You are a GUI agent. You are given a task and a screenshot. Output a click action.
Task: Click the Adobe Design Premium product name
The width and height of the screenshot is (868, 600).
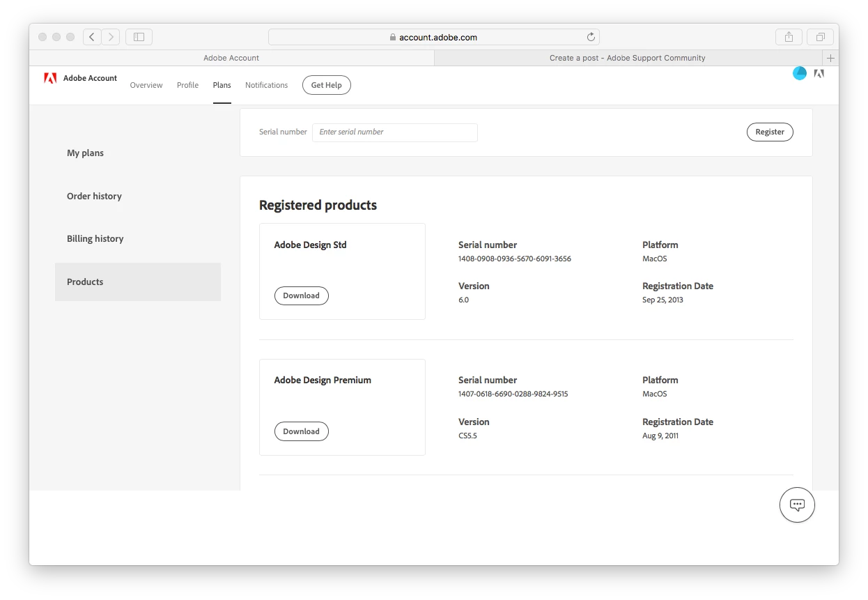point(323,380)
